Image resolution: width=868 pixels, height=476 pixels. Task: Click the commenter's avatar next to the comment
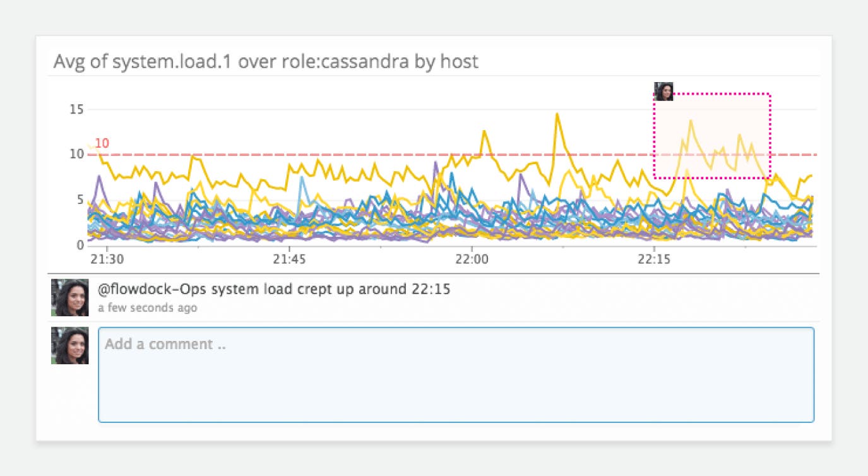pos(69,297)
